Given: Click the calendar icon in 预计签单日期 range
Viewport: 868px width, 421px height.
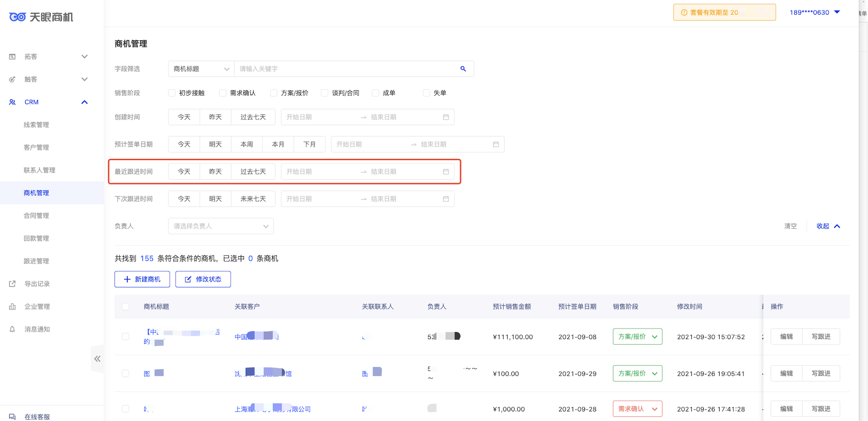Looking at the screenshot, I should pyautogui.click(x=496, y=144).
